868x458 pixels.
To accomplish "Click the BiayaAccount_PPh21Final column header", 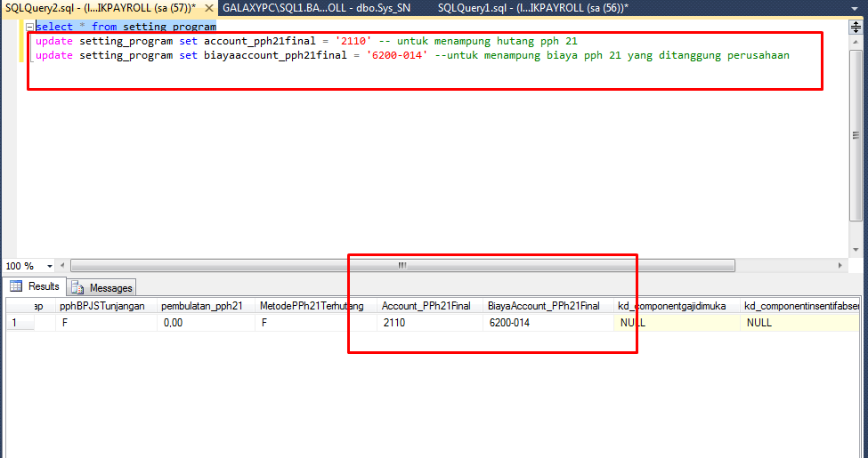I will pyautogui.click(x=543, y=306).
